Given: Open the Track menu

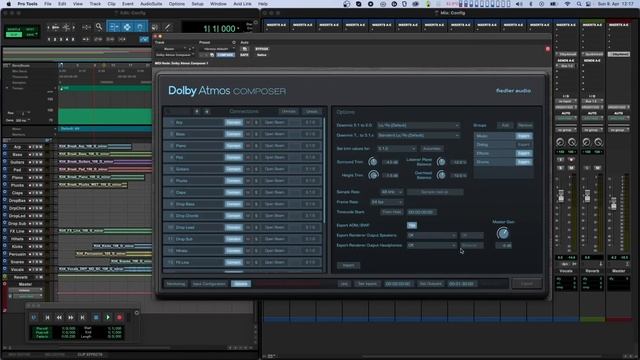Looking at the screenshot, I should pos(95,4).
